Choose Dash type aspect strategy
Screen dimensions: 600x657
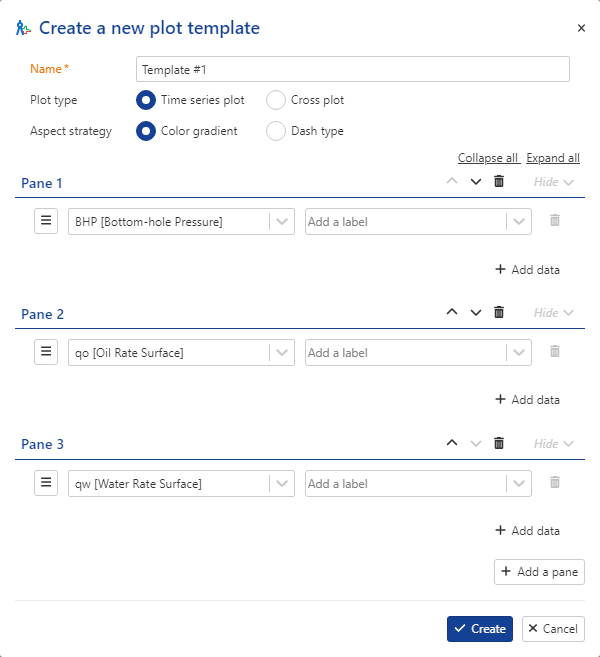276,131
